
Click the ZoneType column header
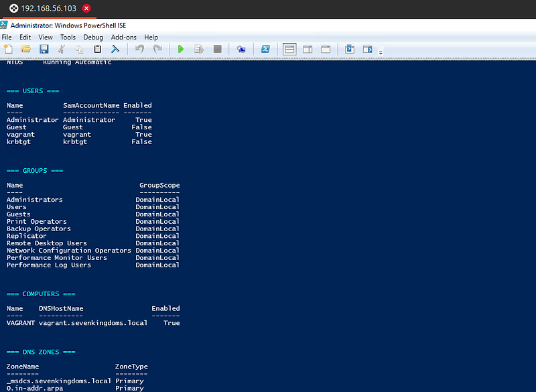[x=131, y=367]
